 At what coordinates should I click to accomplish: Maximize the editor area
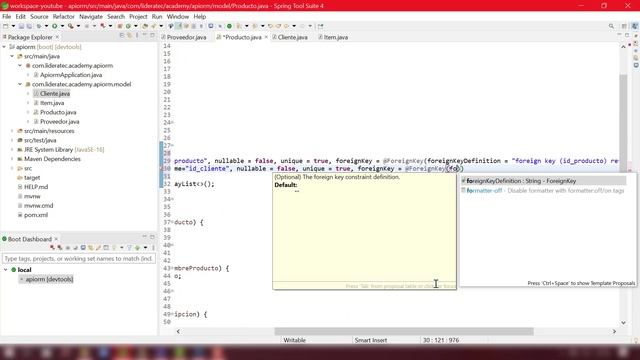click(x=627, y=35)
